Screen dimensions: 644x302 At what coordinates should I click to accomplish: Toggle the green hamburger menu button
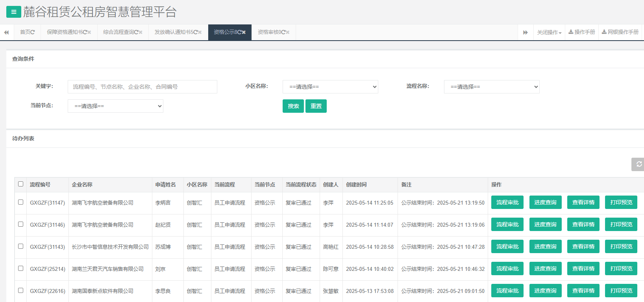(14, 12)
